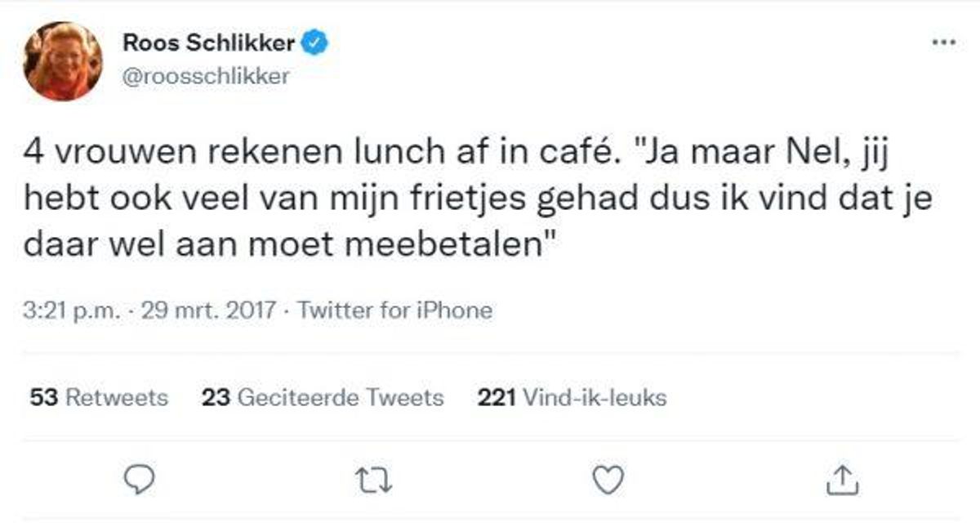Open Roos Schlikker's profile picture
Viewport: 980px width, 523px height.
pyautogui.click(x=64, y=61)
